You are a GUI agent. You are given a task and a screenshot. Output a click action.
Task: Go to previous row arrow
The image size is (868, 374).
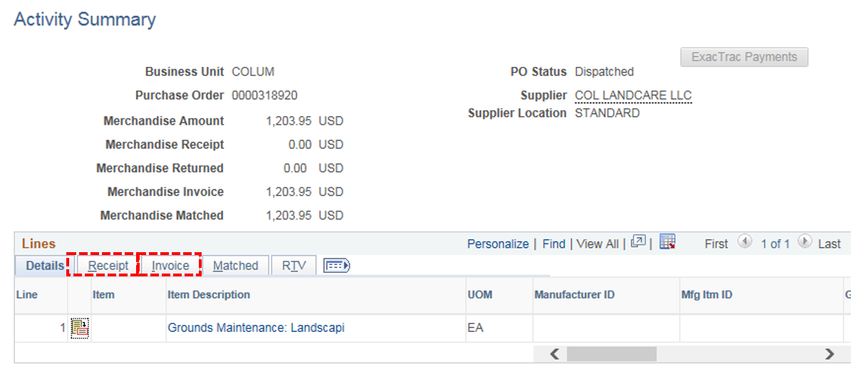click(x=745, y=242)
